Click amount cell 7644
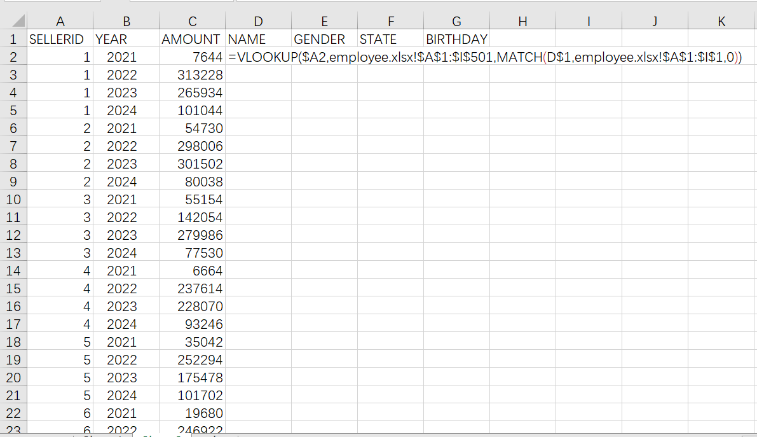 point(192,57)
